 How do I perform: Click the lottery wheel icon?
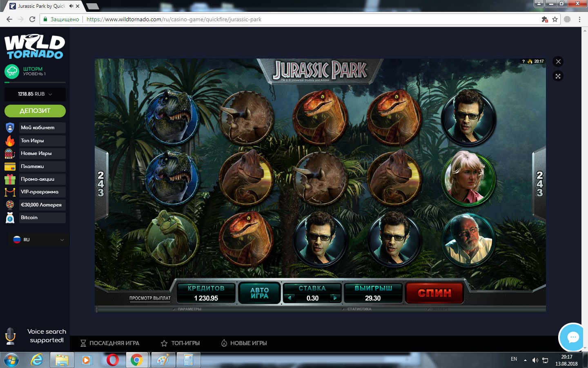coord(10,204)
